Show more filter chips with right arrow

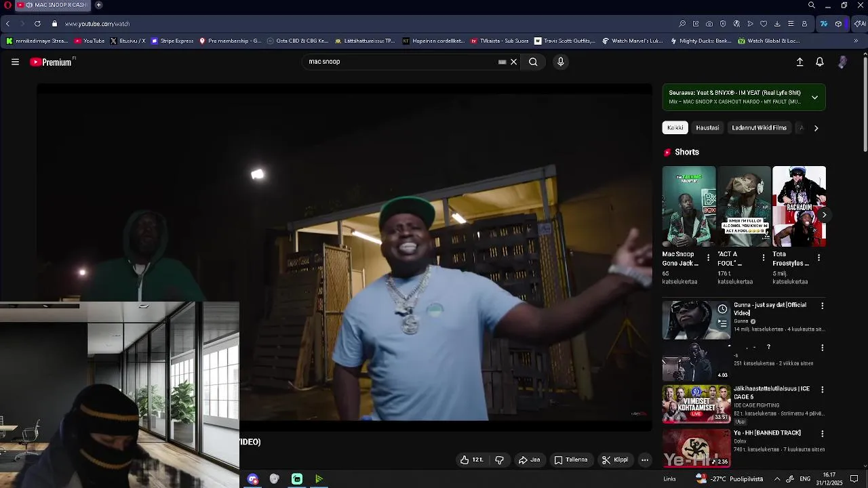(816, 128)
